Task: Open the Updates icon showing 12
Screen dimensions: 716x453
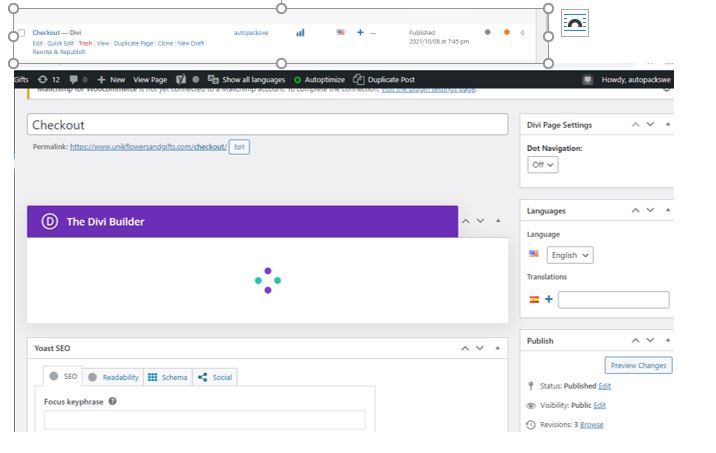Action: click(42, 79)
